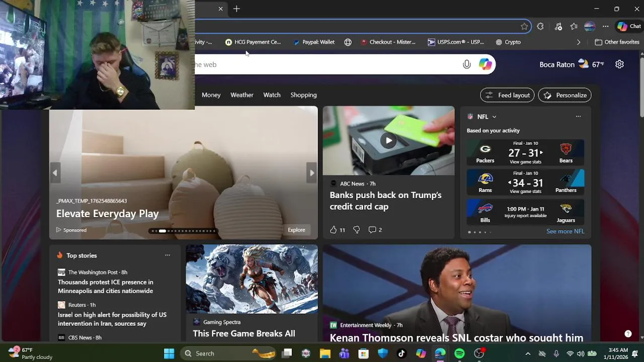The height and width of the screenshot is (362, 644).
Task: Expand bookmarks overflow chevron
Action: click(579, 42)
